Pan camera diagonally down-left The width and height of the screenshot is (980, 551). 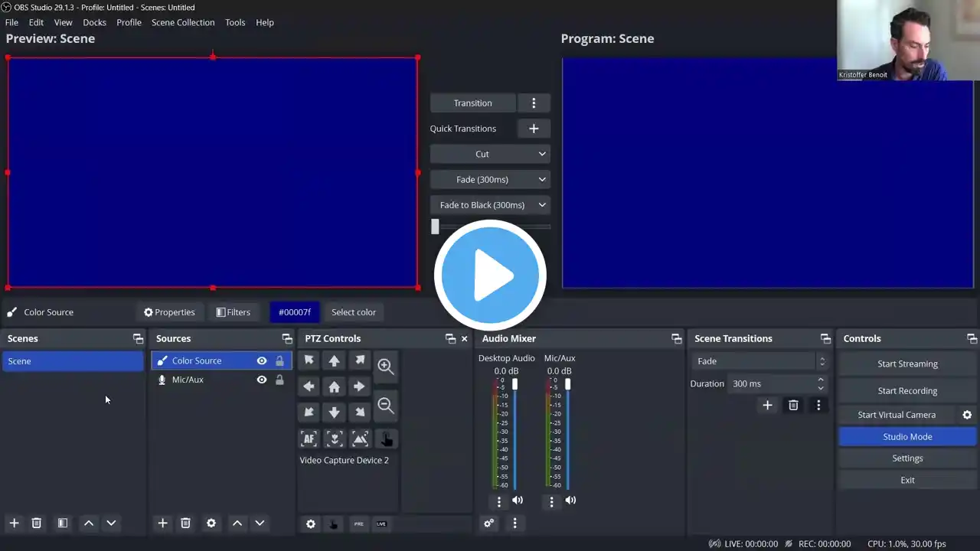[309, 412]
